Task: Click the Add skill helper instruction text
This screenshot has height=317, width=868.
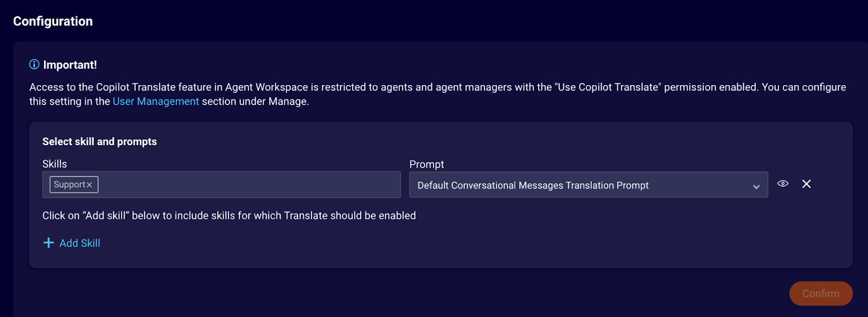Action: [x=229, y=216]
